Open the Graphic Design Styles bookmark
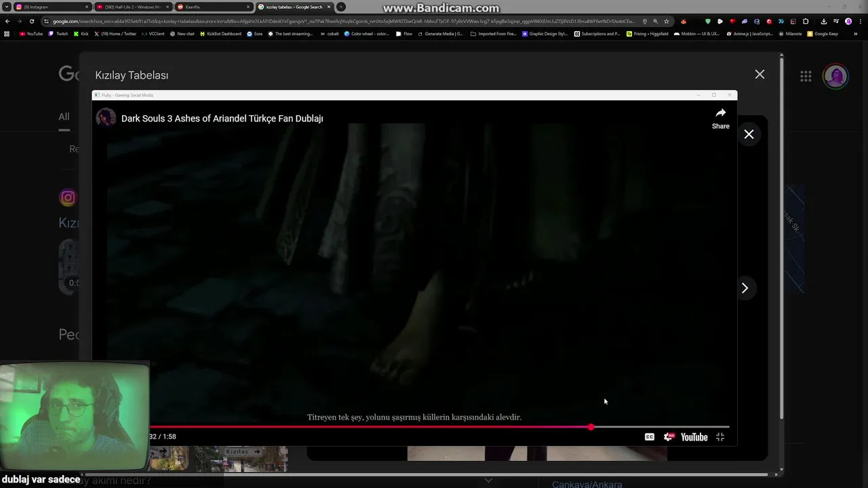 [x=545, y=34]
